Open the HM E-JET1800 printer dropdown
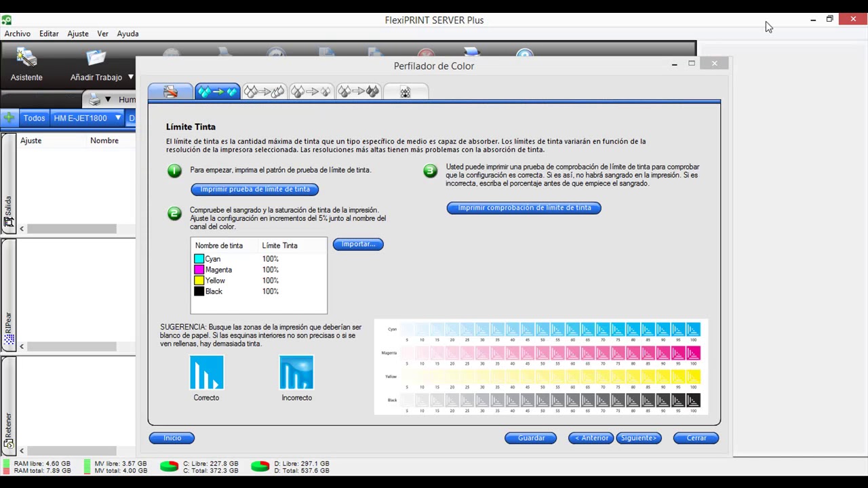868x488 pixels. point(87,119)
